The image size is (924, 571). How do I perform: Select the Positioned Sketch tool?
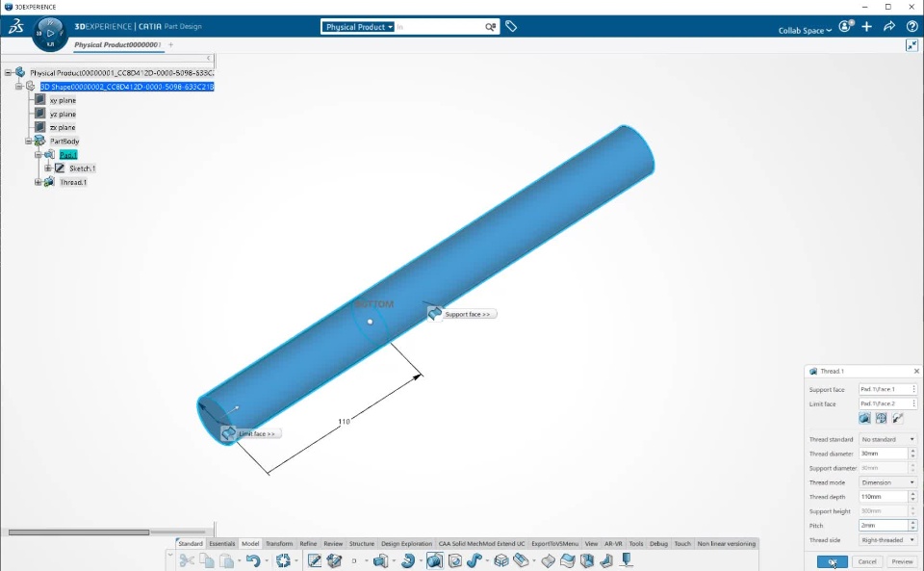(334, 560)
